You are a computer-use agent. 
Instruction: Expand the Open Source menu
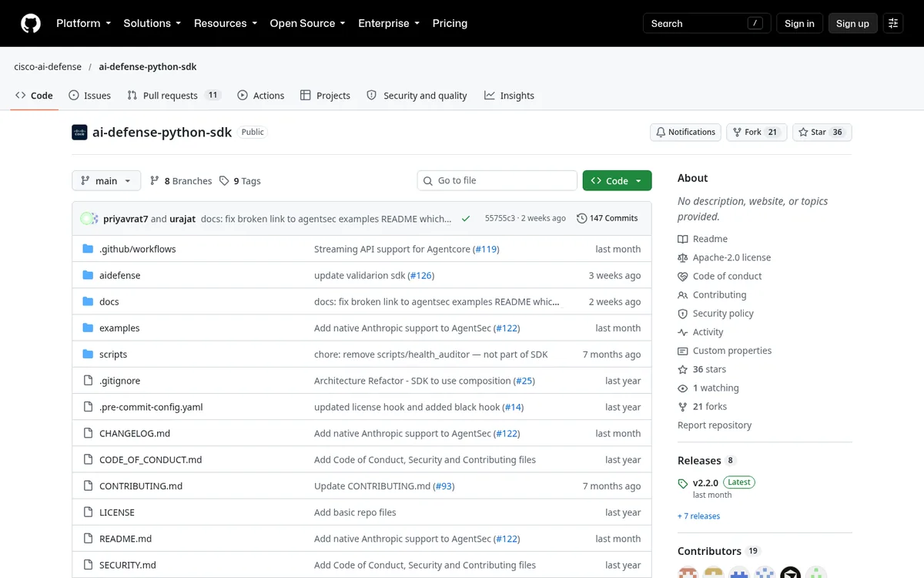(x=307, y=23)
